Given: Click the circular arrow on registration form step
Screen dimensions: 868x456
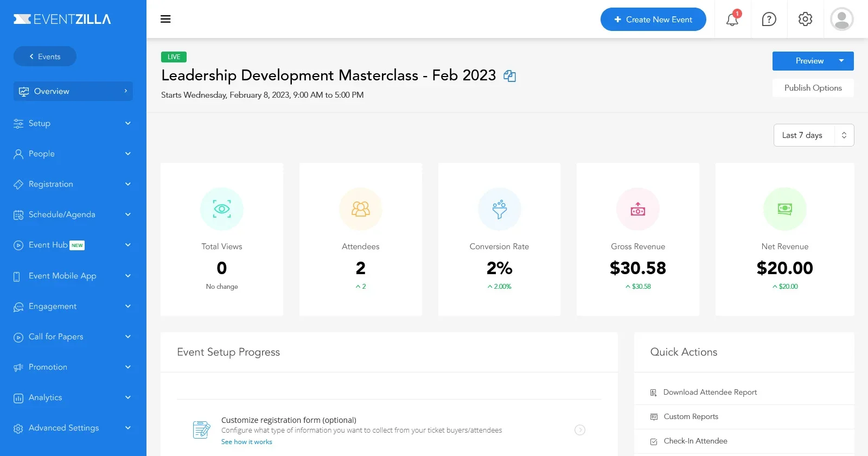Looking at the screenshot, I should click(x=580, y=430).
